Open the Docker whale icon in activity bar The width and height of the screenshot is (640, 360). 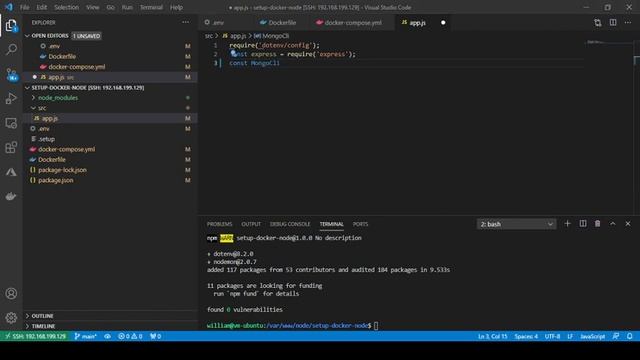coord(11,196)
